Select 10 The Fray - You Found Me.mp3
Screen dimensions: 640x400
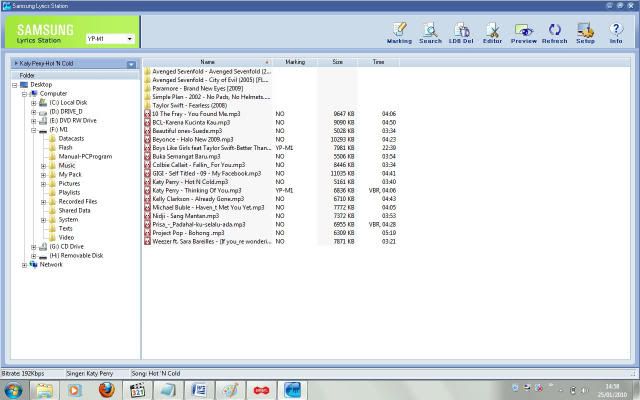coord(196,114)
